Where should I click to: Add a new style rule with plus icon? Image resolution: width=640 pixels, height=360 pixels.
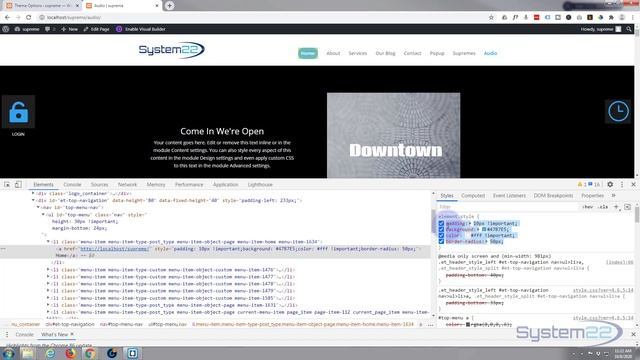616,207
